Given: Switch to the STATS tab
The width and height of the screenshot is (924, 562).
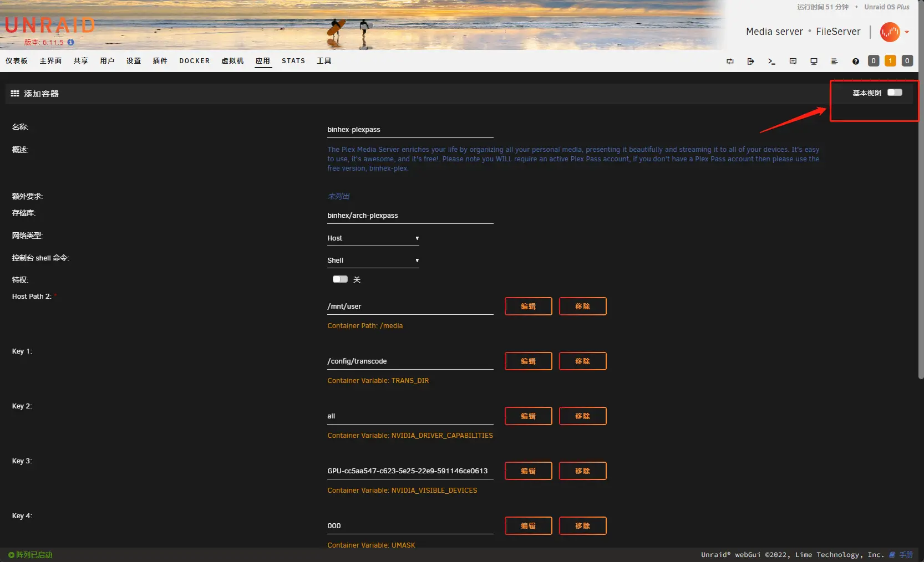Looking at the screenshot, I should [293, 61].
